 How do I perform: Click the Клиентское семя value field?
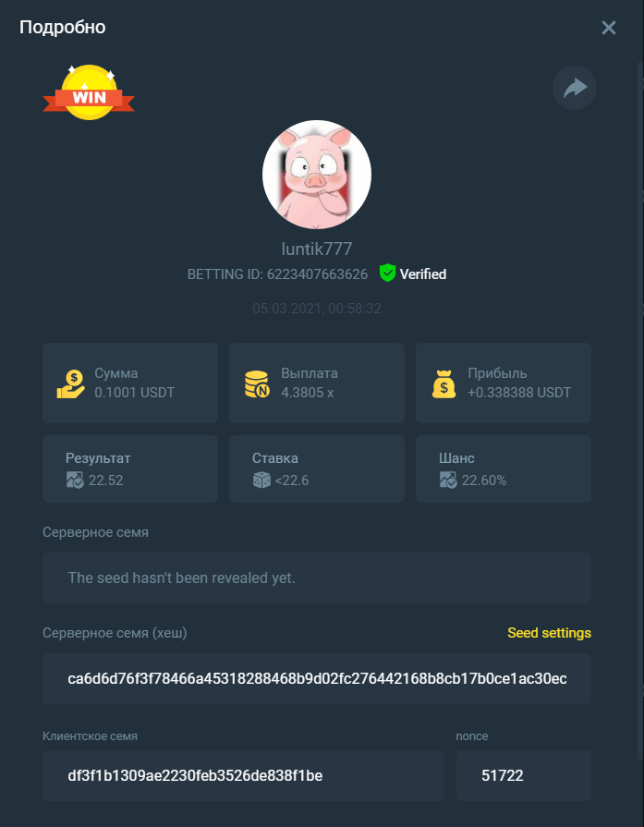(x=243, y=776)
